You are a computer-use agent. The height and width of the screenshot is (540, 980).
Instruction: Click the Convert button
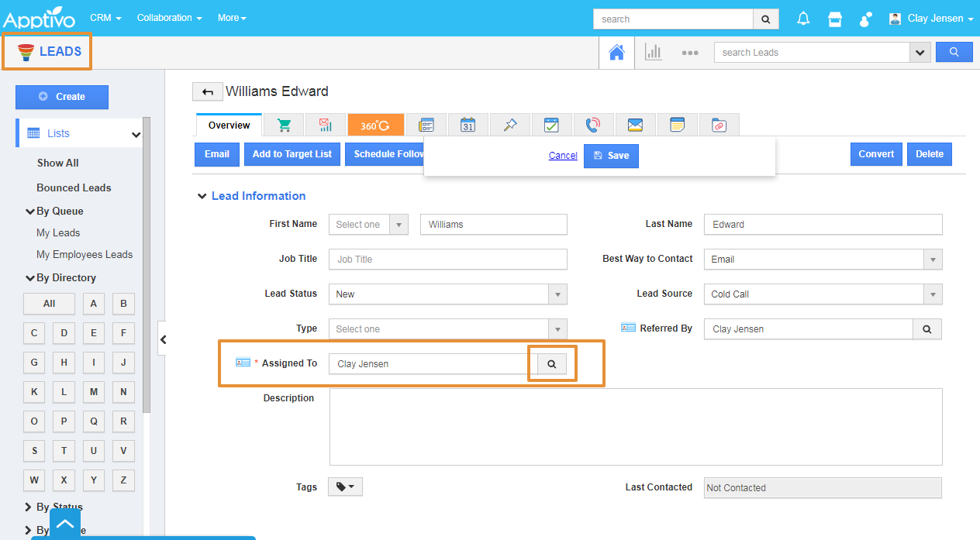click(x=876, y=154)
